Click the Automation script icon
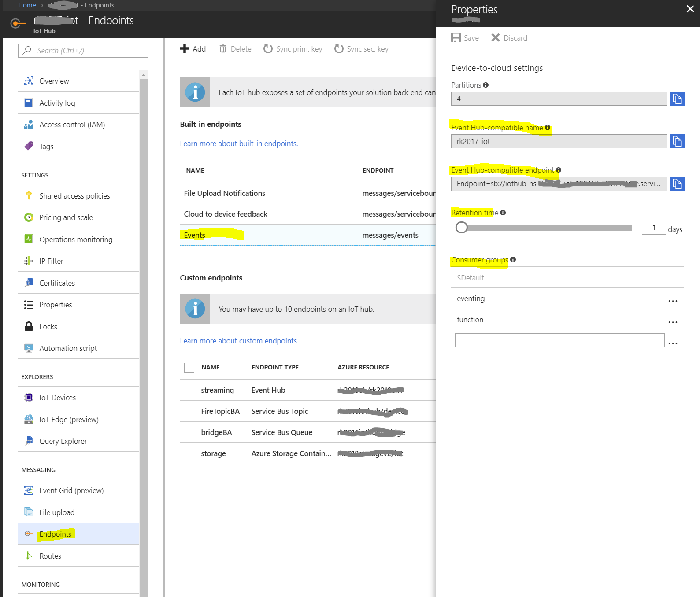Screen dimensions: 700x597 click(x=29, y=348)
